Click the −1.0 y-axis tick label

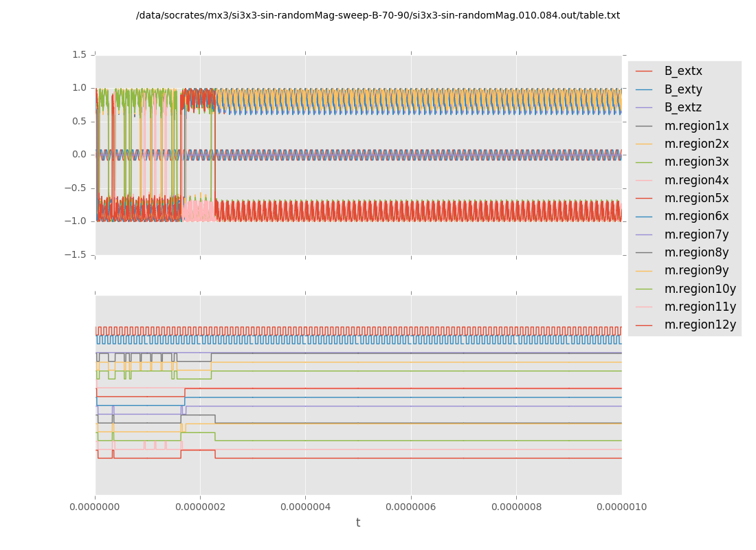coord(77,221)
